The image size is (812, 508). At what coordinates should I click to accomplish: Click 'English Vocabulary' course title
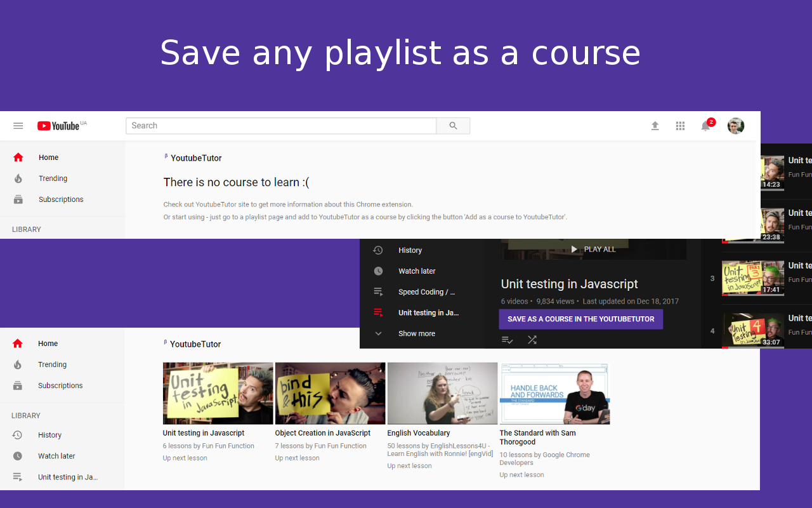click(419, 433)
